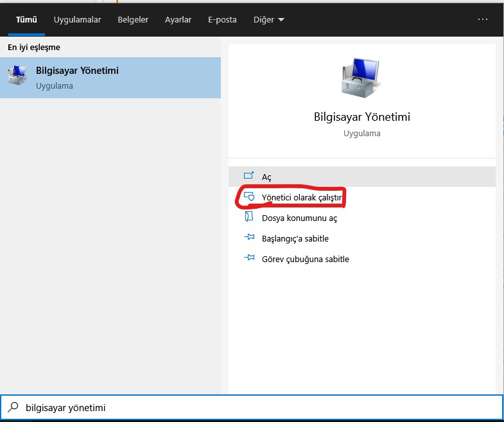Image resolution: width=504 pixels, height=422 pixels.
Task: Click the search box containing bilgisayar yönetimi
Action: 252,407
